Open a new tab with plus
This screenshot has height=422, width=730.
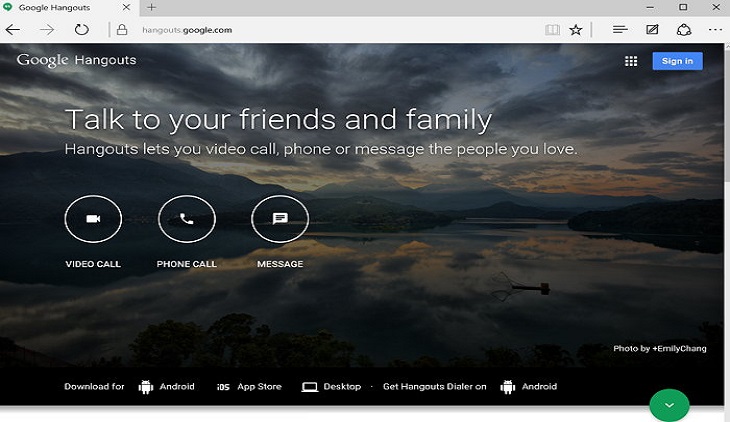point(151,7)
